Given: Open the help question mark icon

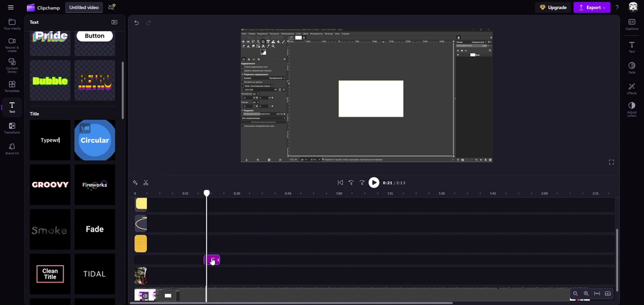Looking at the screenshot, I should click(617, 7).
